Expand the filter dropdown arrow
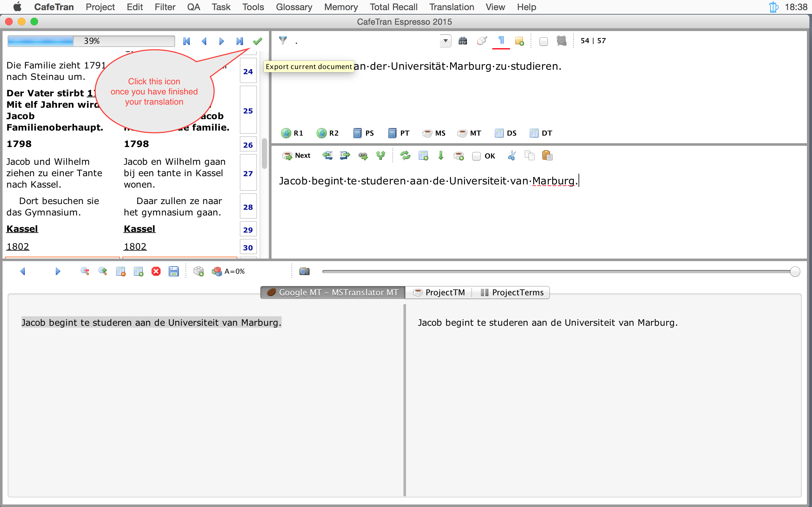812x507 pixels. click(x=445, y=41)
